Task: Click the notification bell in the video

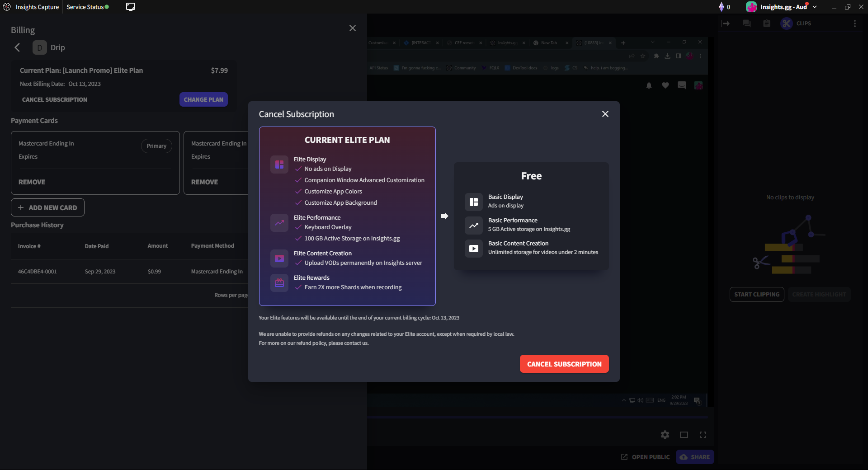Action: (649, 85)
